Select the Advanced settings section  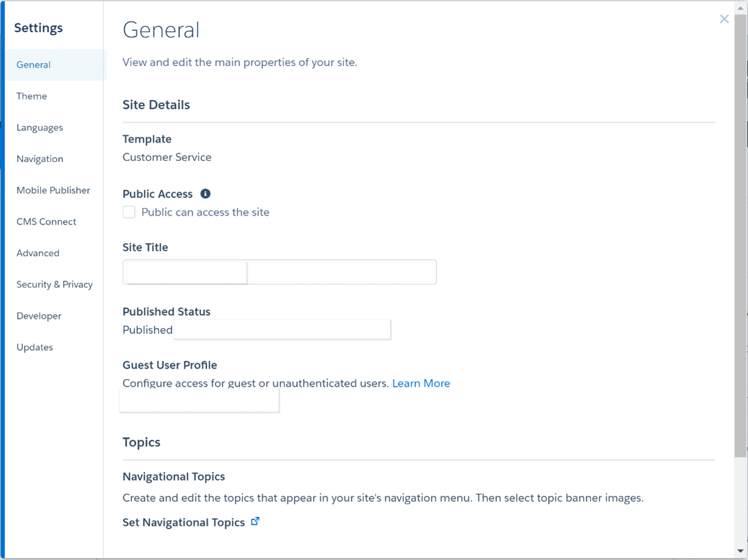point(38,253)
